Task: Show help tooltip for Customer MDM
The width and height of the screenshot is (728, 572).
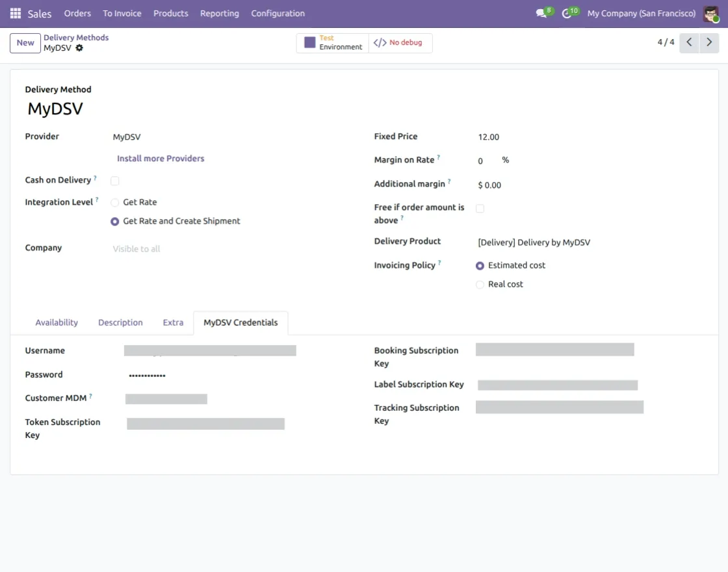Action: 90,396
